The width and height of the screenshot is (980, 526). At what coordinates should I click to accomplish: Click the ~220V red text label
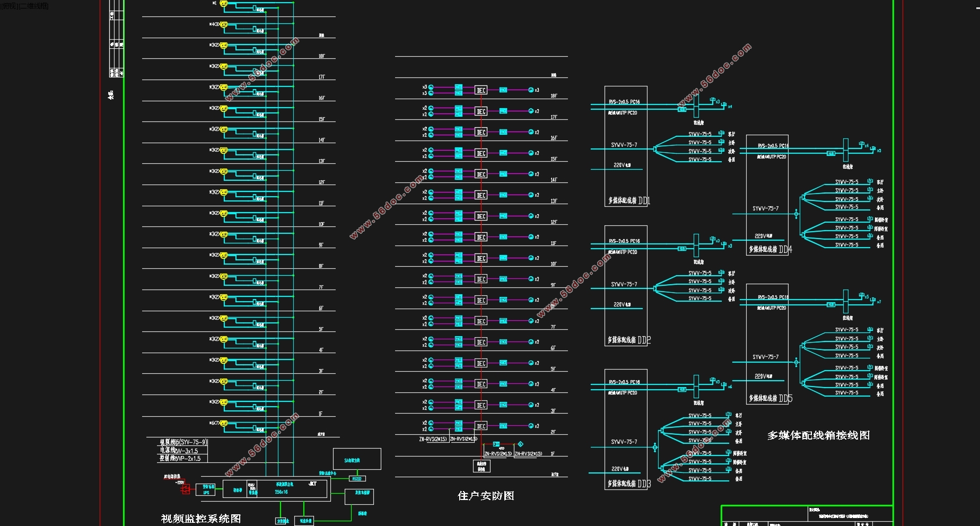(x=179, y=483)
